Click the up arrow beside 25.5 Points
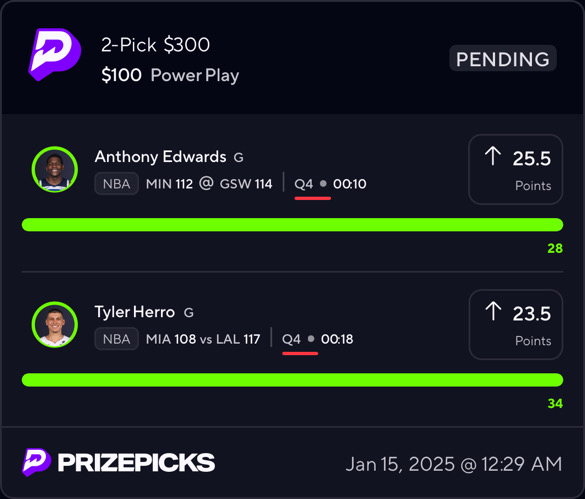 pos(493,156)
